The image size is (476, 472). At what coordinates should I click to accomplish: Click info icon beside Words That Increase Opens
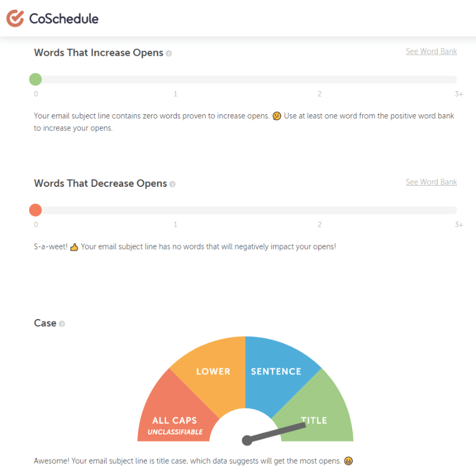169,54
